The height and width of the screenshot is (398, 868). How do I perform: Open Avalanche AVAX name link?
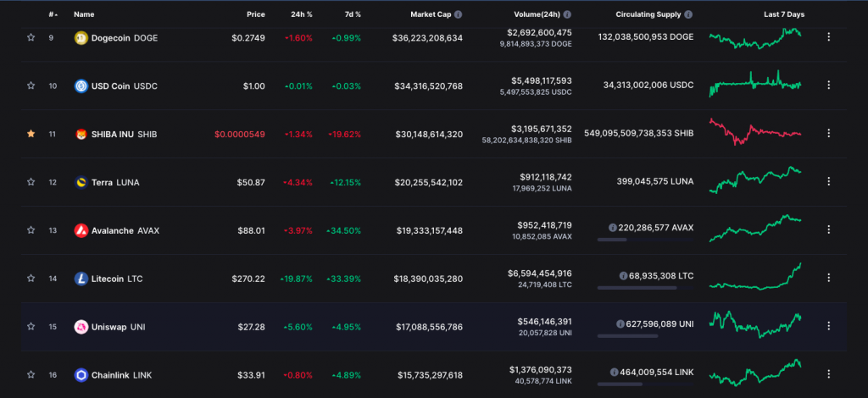pyautogui.click(x=125, y=230)
